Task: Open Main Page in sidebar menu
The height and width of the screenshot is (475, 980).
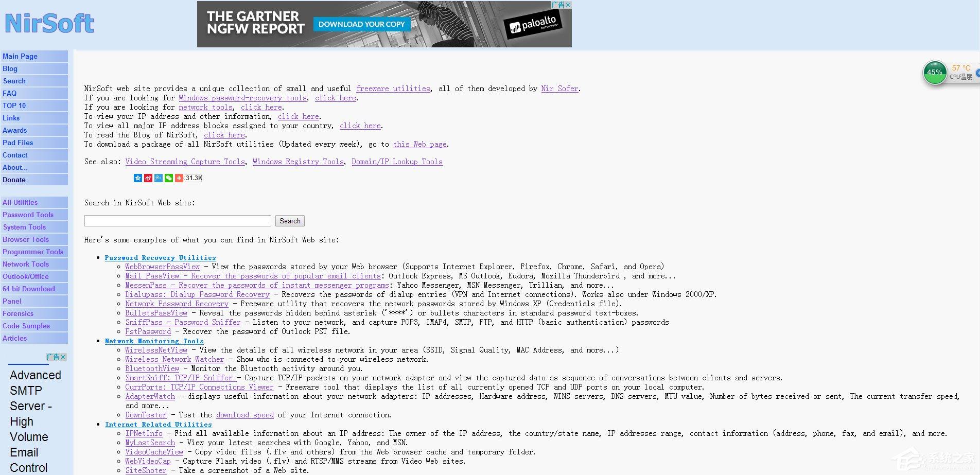Action: point(34,56)
